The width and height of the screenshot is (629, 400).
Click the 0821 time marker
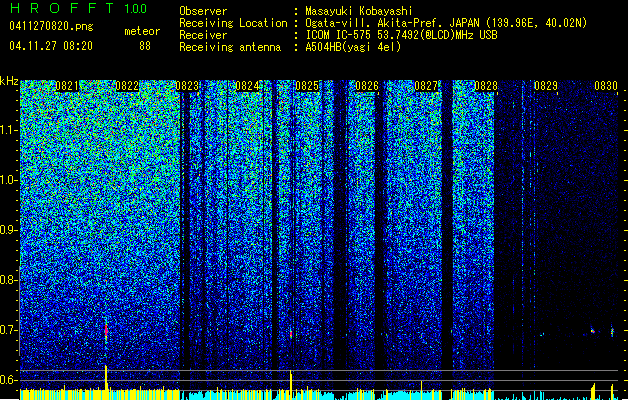(x=67, y=86)
